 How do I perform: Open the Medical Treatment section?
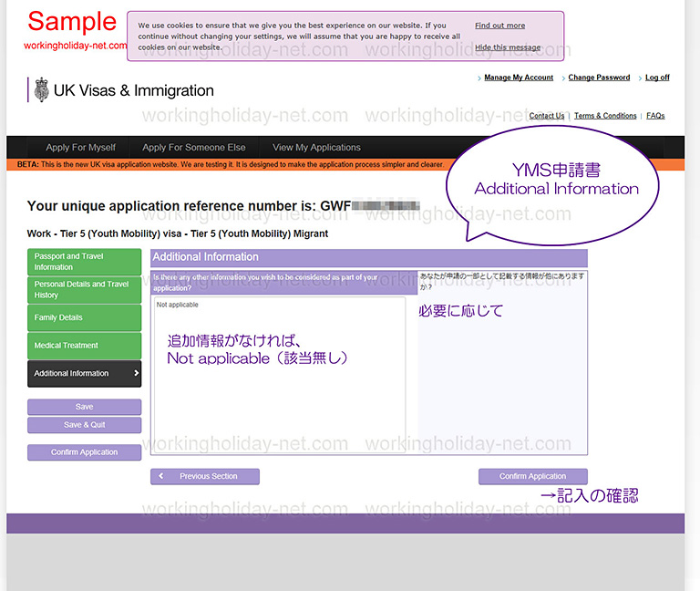tap(85, 346)
